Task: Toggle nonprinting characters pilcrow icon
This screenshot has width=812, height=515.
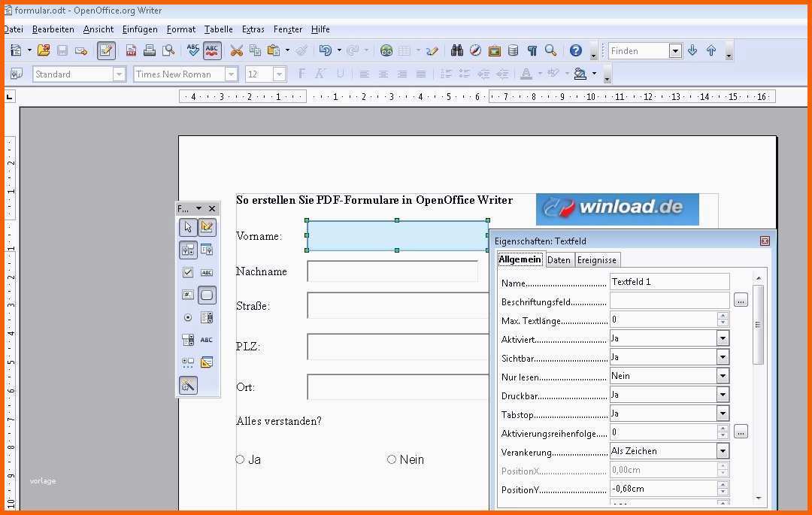Action: [532, 50]
